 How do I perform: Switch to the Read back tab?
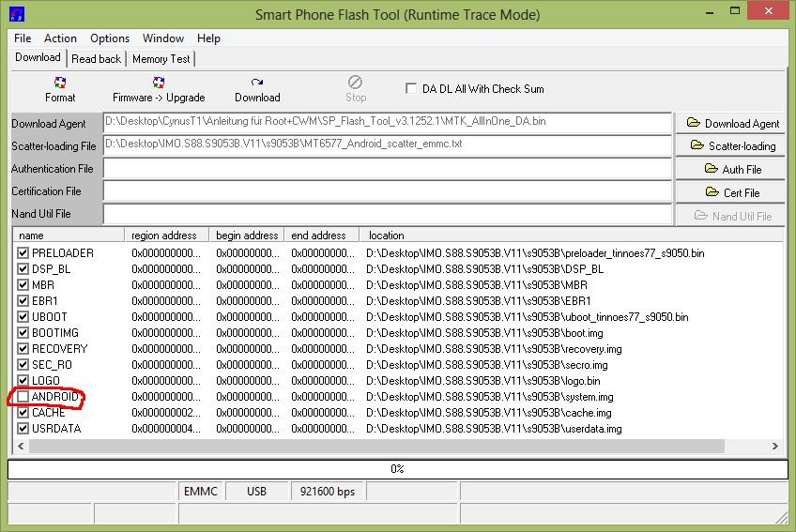[x=96, y=59]
